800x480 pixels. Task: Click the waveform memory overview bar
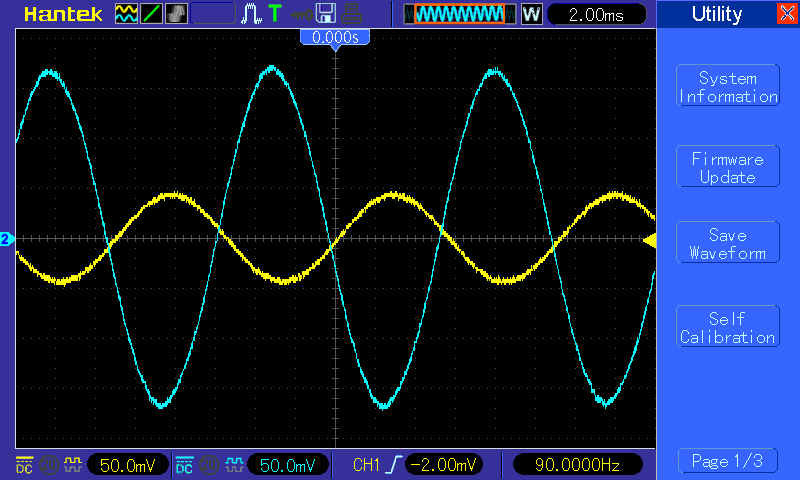pos(460,14)
